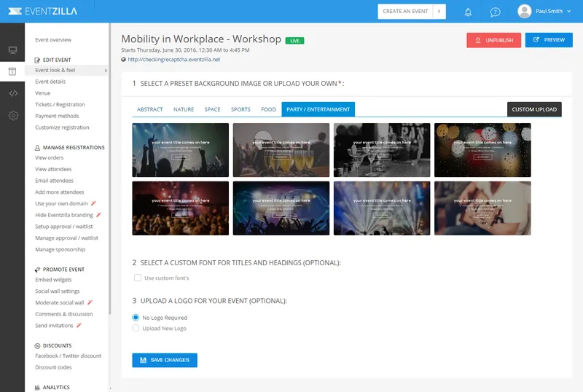Open View attendees in sidebar
This screenshot has width=583, height=392.
pyautogui.click(x=53, y=169)
